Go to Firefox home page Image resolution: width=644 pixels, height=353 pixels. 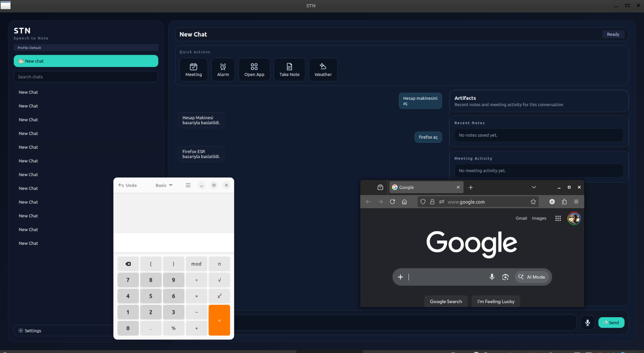click(x=405, y=202)
